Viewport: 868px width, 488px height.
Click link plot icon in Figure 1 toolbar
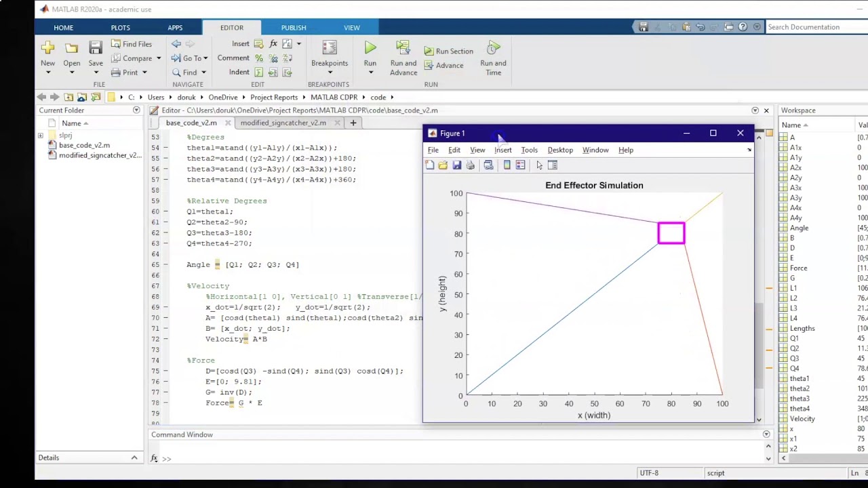point(488,165)
